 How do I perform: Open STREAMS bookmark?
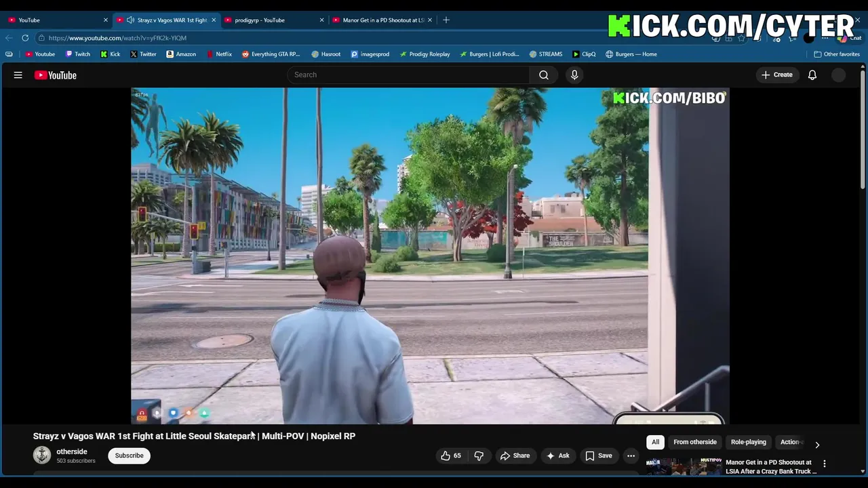546,54
